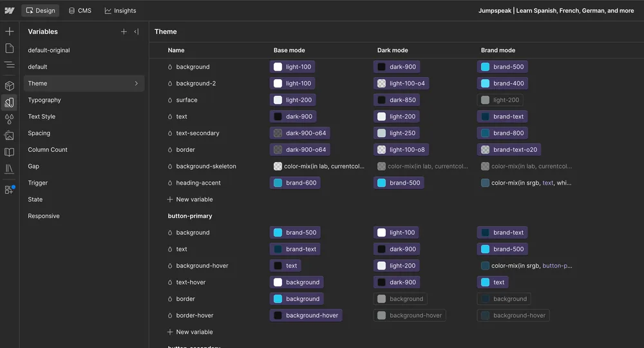Open the Navigator panel icon

click(x=10, y=65)
